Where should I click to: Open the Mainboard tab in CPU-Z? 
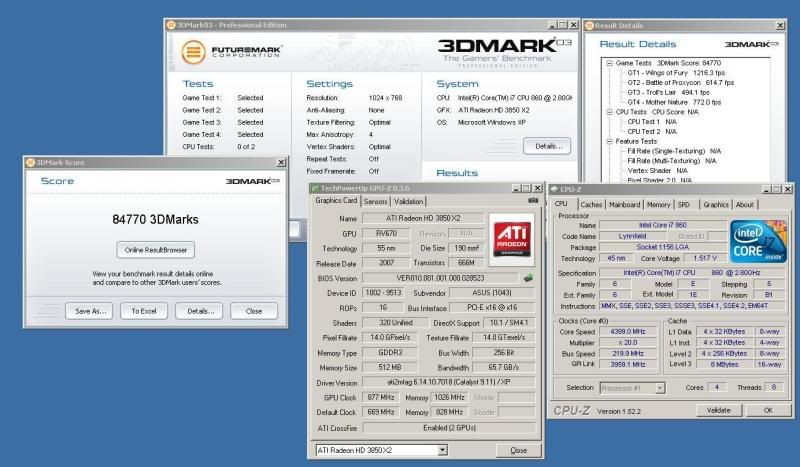tap(624, 205)
